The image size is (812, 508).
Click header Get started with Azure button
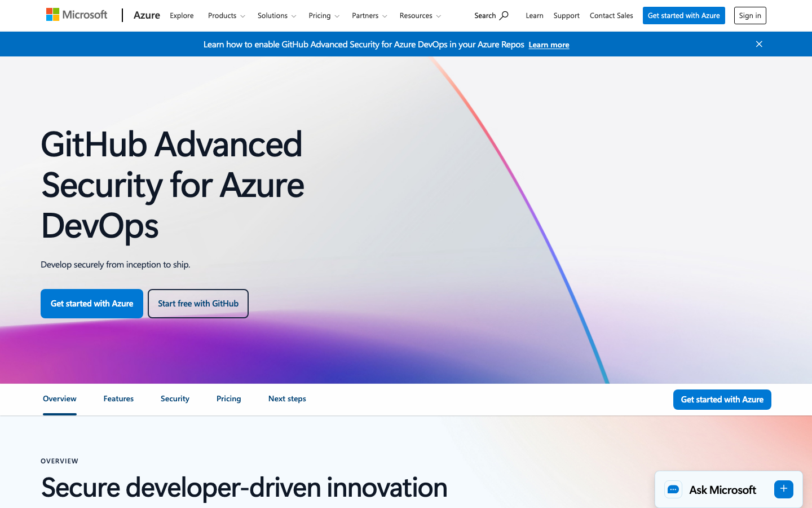click(684, 15)
